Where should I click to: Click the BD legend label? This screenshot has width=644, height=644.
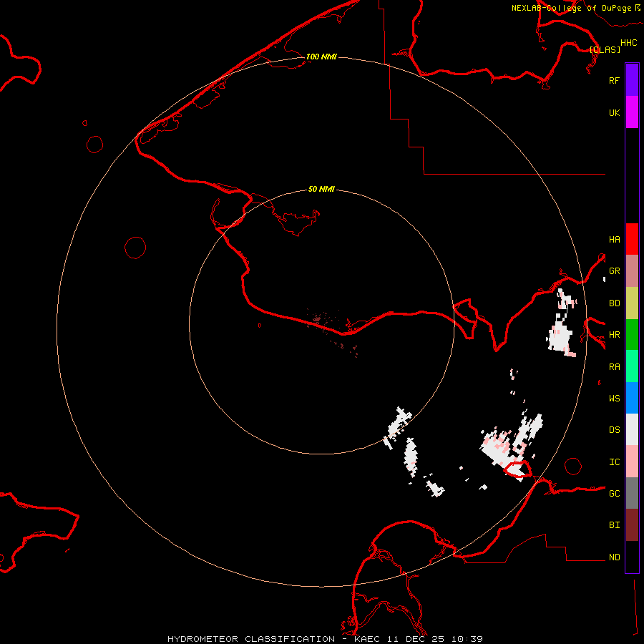614,303
